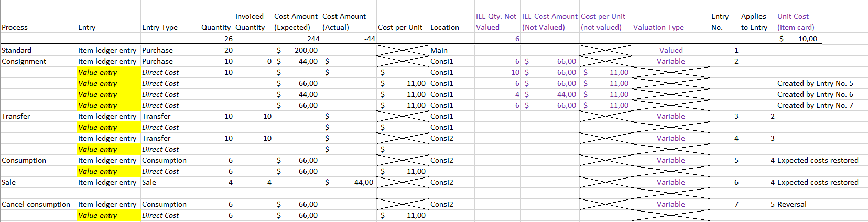The image size is (868, 222).
Task: Click the Entry Type column header
Action: (x=159, y=27)
